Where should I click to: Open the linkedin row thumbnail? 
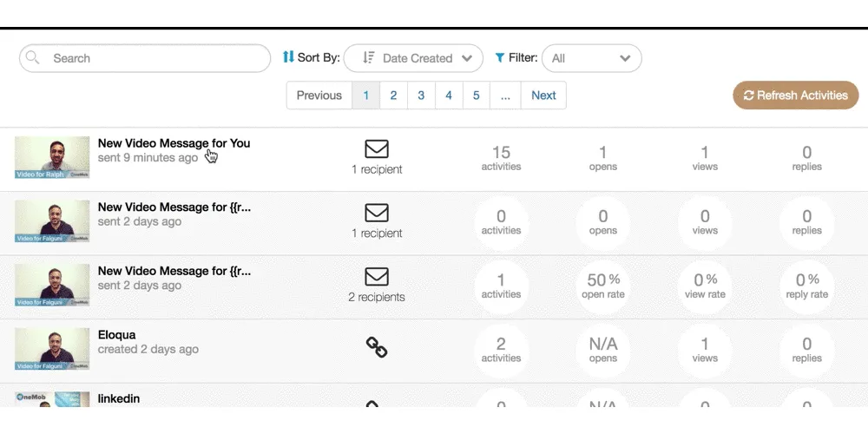tap(52, 399)
